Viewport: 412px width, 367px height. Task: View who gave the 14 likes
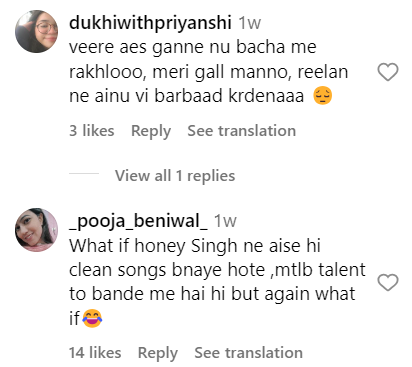95,353
